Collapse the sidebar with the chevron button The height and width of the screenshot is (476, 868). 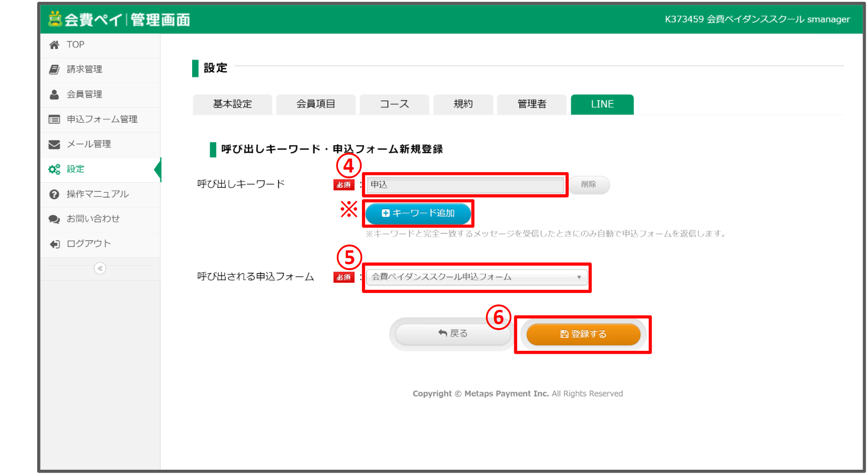(x=100, y=268)
